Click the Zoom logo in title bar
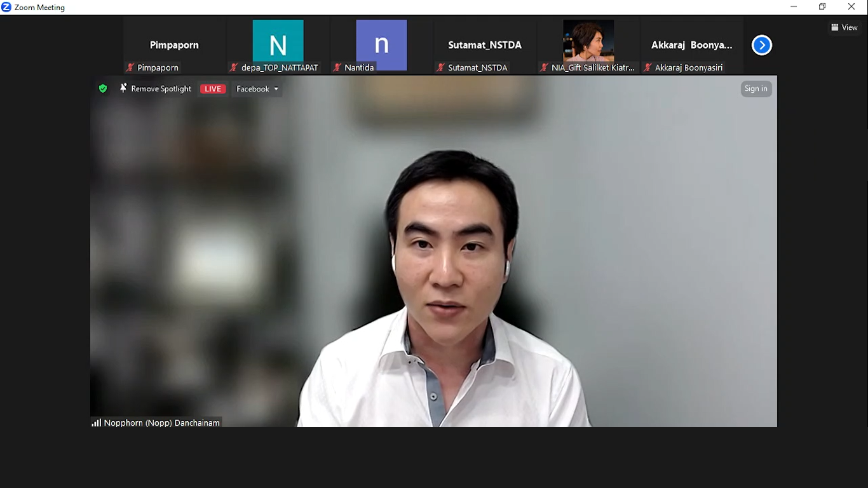The width and height of the screenshot is (868, 488). point(6,7)
